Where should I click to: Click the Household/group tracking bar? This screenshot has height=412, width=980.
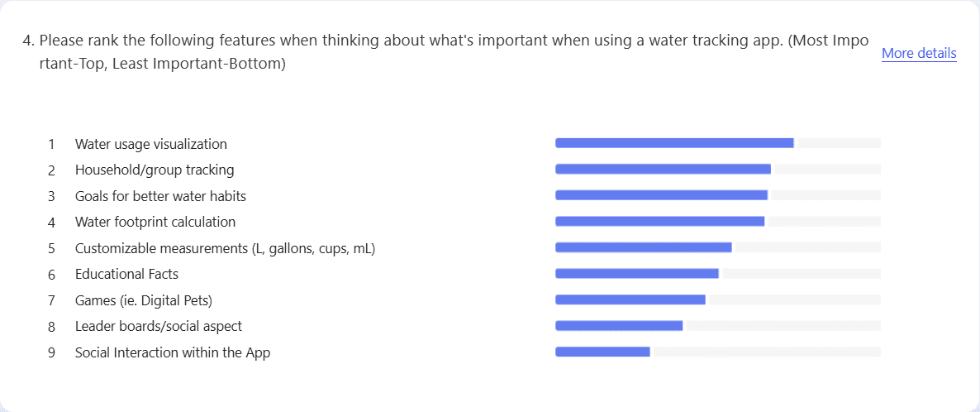pyautogui.click(x=664, y=169)
